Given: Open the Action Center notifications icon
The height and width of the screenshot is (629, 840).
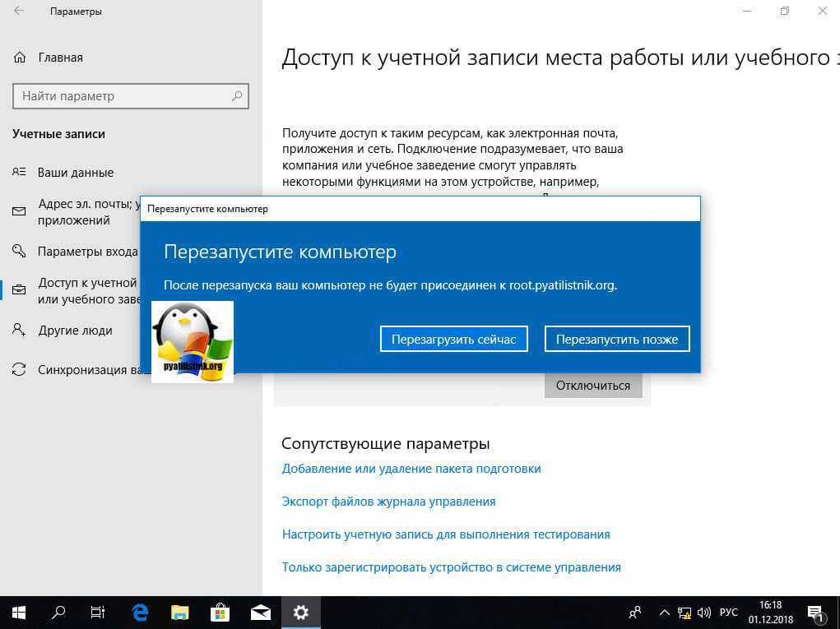Looking at the screenshot, I should [x=815, y=613].
